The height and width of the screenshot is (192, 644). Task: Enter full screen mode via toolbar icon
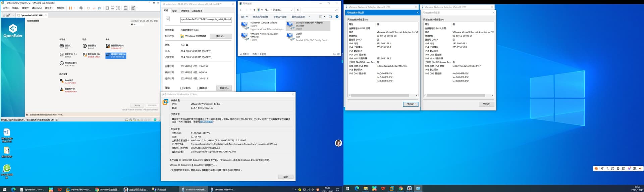click(118, 8)
